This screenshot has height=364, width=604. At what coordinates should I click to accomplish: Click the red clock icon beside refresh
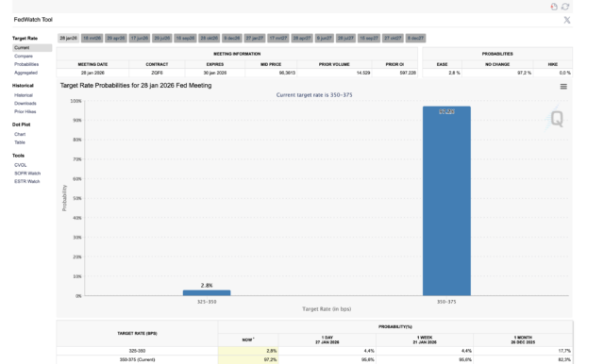[x=554, y=7]
